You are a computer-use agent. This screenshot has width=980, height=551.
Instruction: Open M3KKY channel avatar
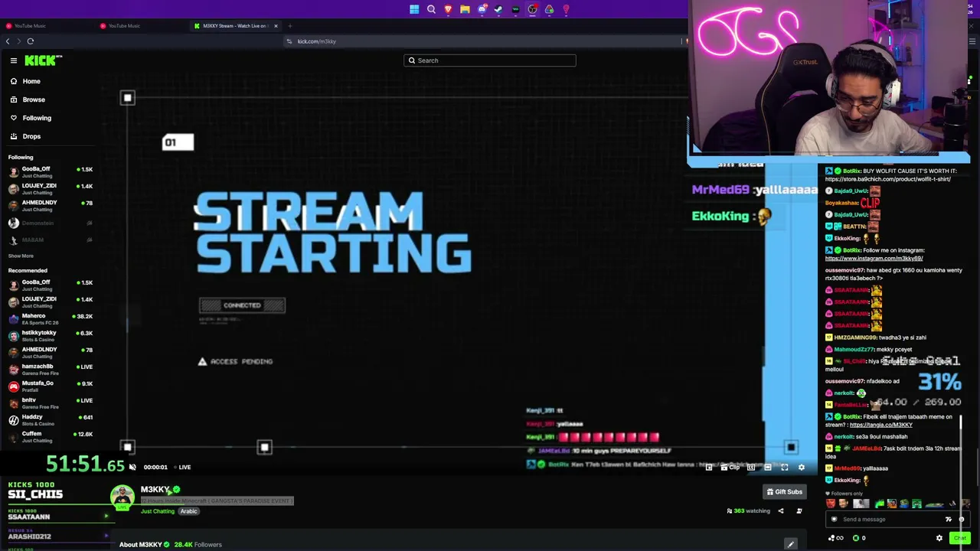122,498
